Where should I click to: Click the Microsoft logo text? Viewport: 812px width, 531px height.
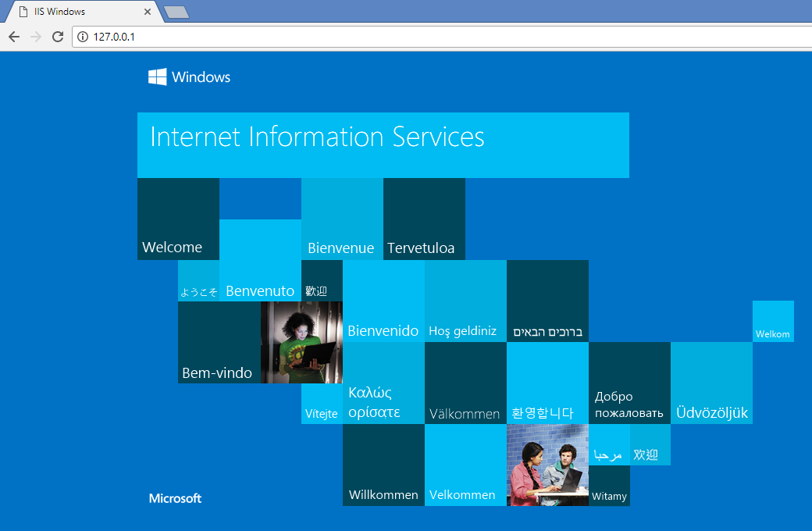(175, 498)
